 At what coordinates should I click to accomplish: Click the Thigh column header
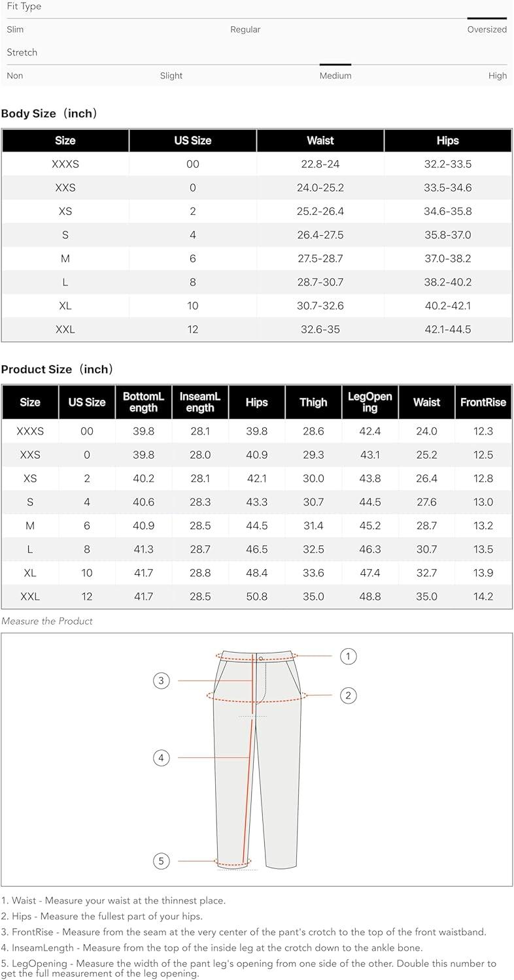pyautogui.click(x=313, y=402)
